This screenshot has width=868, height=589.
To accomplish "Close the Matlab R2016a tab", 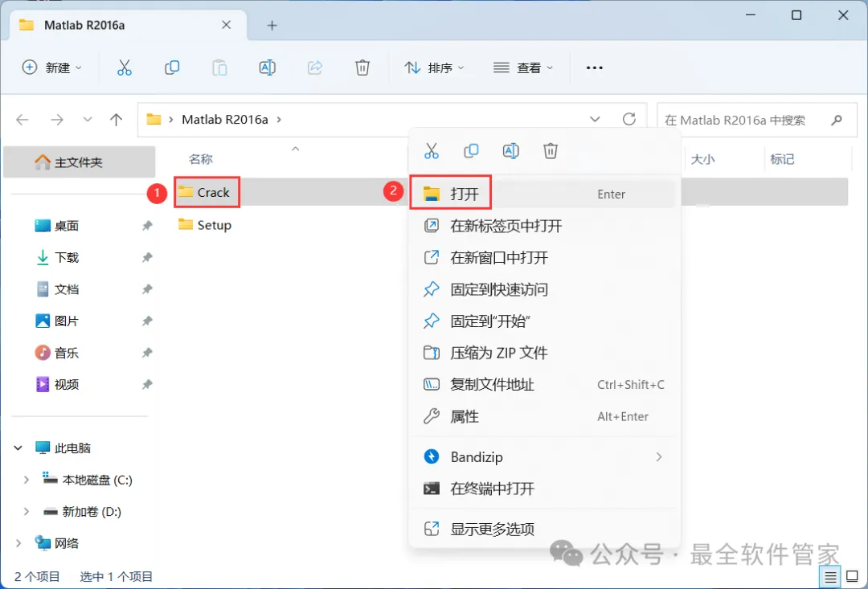I will pyautogui.click(x=226, y=25).
